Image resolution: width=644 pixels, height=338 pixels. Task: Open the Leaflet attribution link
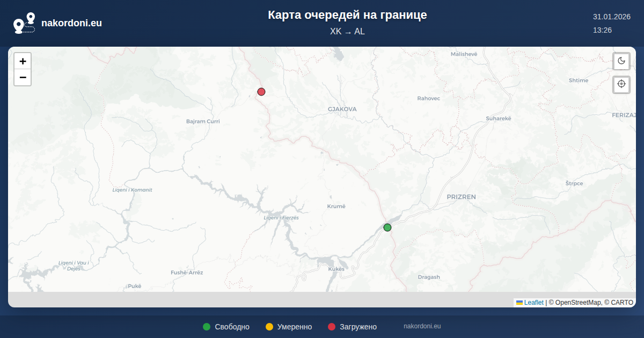[533, 303]
